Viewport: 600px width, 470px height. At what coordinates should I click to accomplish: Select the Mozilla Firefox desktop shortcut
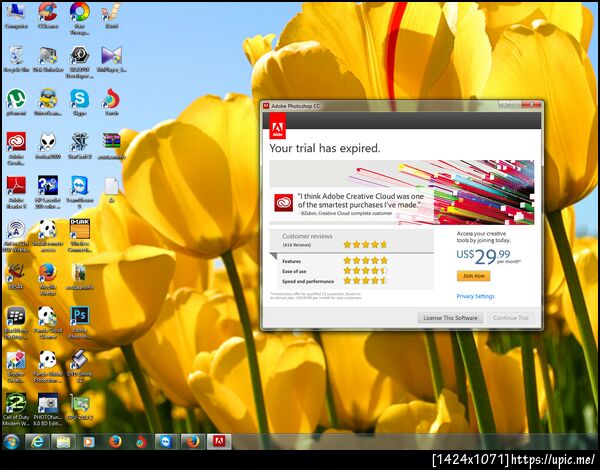coord(48,279)
